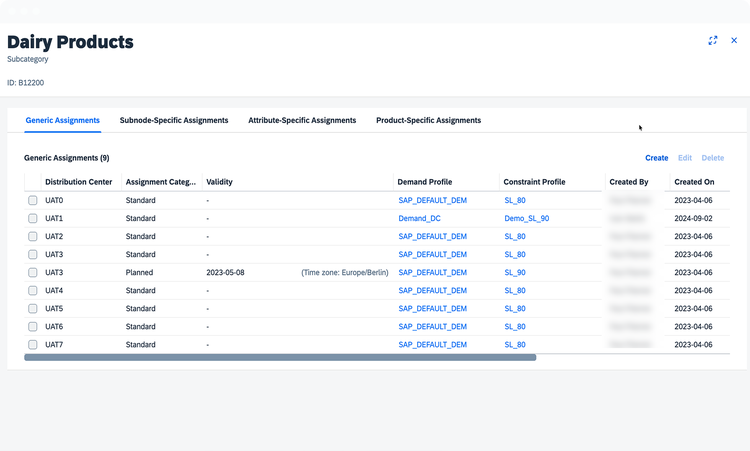This screenshot has height=451, width=750.
Task: Expand panel to full screen
Action: [x=713, y=41]
